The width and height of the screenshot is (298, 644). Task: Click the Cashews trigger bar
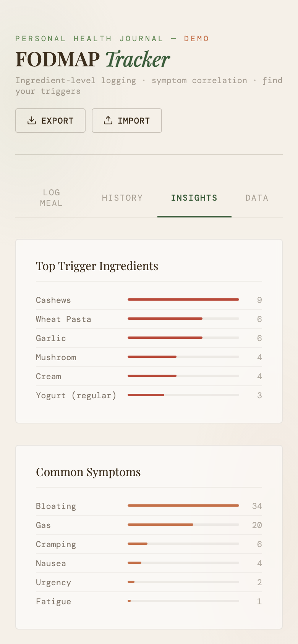coord(183,299)
